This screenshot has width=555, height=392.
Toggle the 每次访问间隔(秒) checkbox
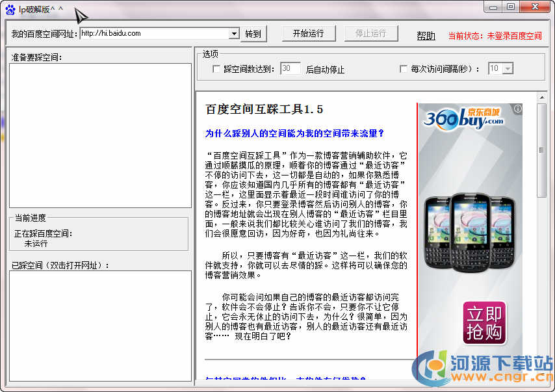coord(404,69)
